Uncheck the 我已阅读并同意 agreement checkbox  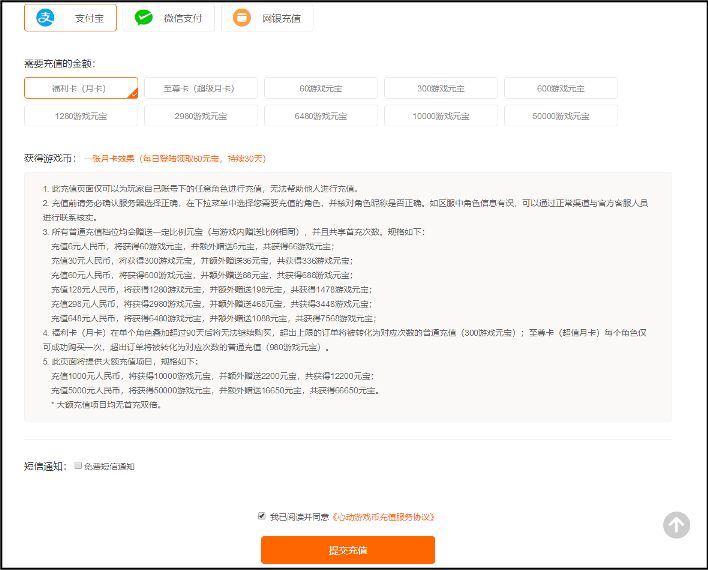click(261, 516)
